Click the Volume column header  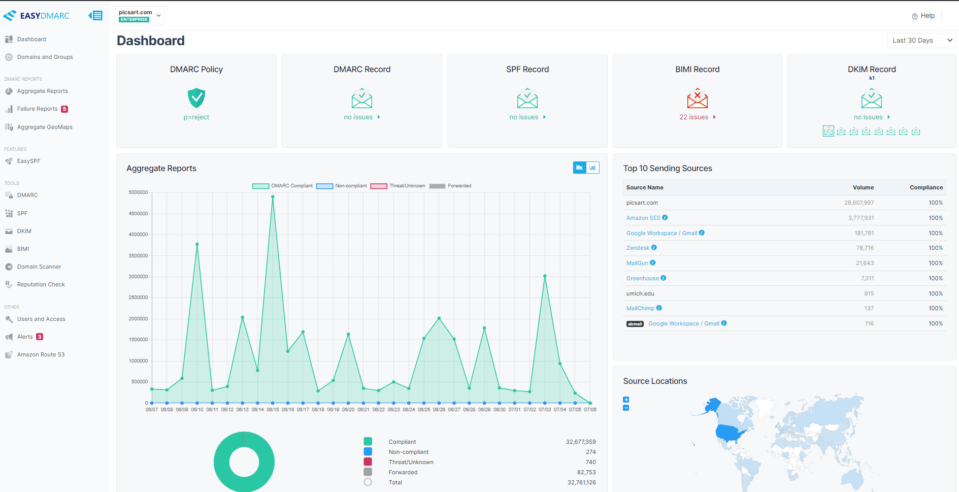pos(864,187)
